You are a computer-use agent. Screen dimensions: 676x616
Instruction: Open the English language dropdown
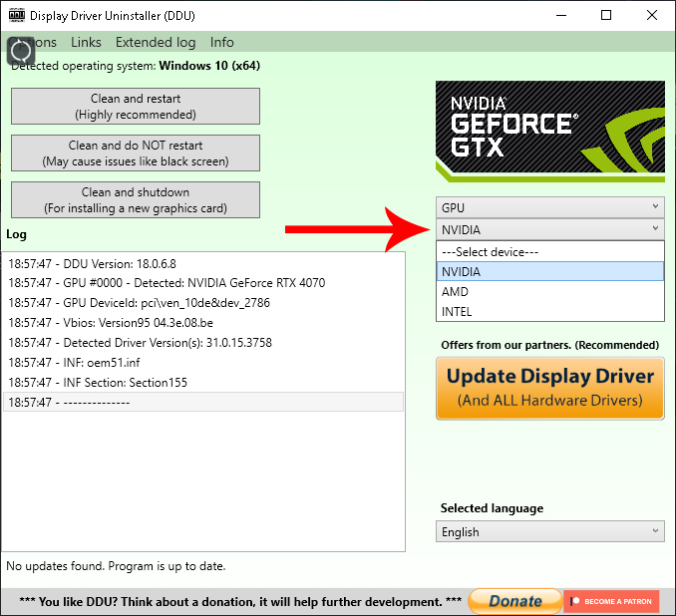[x=550, y=532]
